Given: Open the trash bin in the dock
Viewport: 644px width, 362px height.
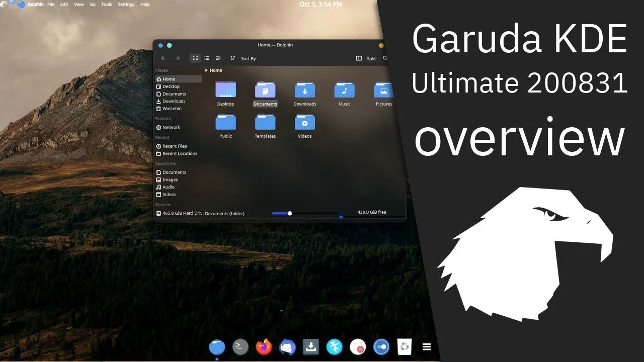Looking at the screenshot, I should coord(405,346).
